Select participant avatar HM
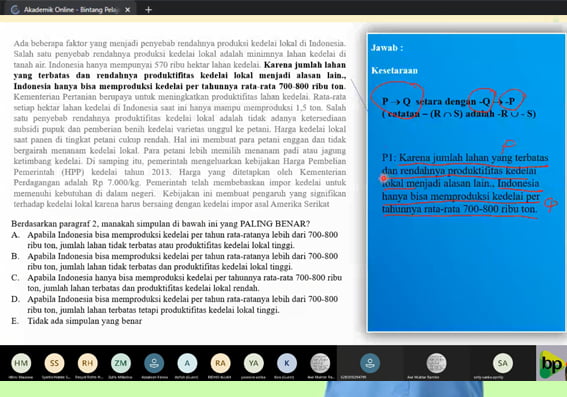 [21, 363]
